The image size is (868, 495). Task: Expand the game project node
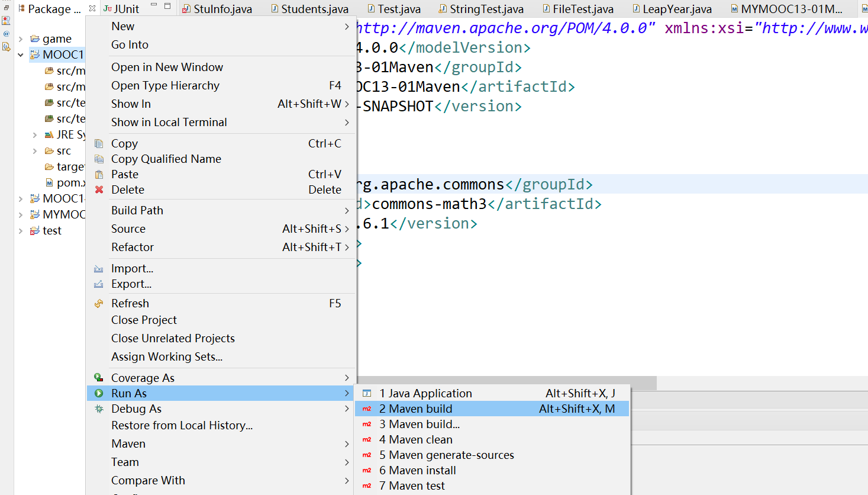point(21,39)
